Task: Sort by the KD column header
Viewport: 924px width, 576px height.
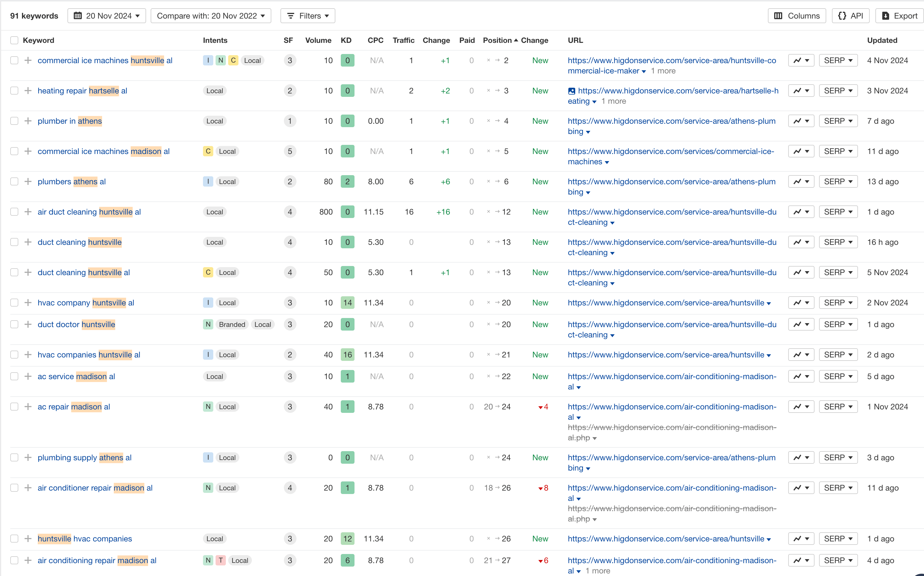Action: [x=346, y=40]
